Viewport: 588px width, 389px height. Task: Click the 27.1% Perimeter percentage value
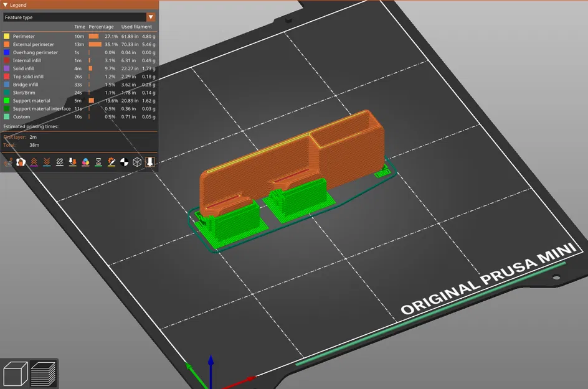[x=111, y=36]
